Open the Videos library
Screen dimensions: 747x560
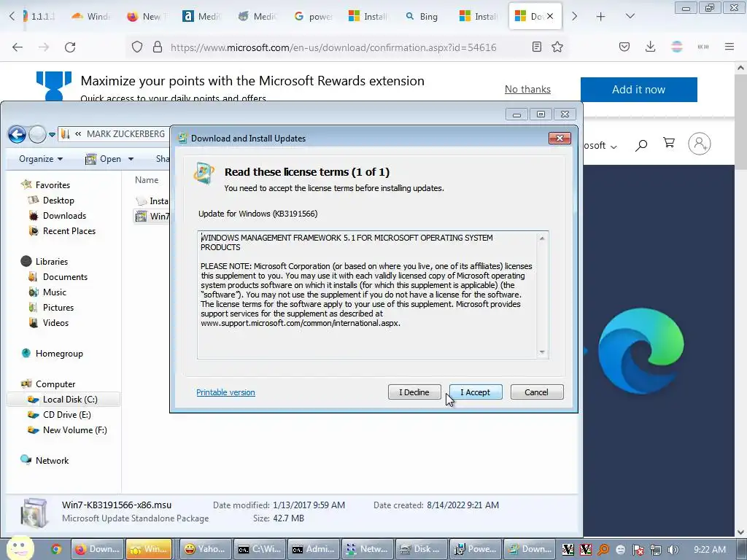(55, 322)
